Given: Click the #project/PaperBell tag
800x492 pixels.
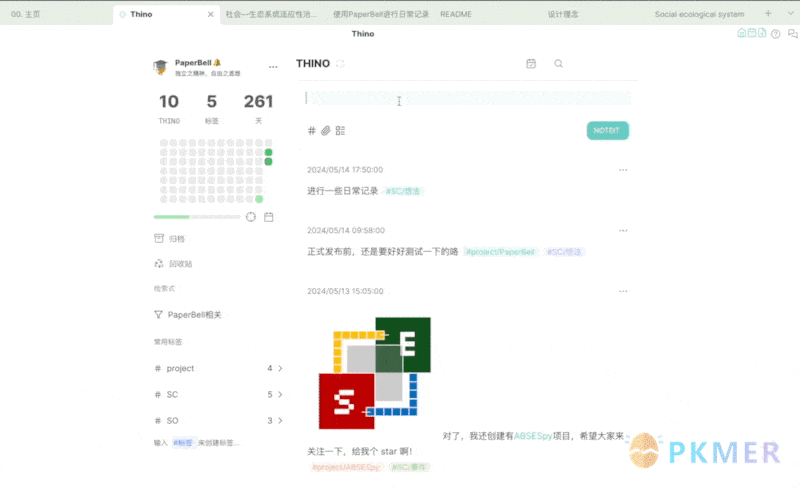Looking at the screenshot, I should point(500,252).
